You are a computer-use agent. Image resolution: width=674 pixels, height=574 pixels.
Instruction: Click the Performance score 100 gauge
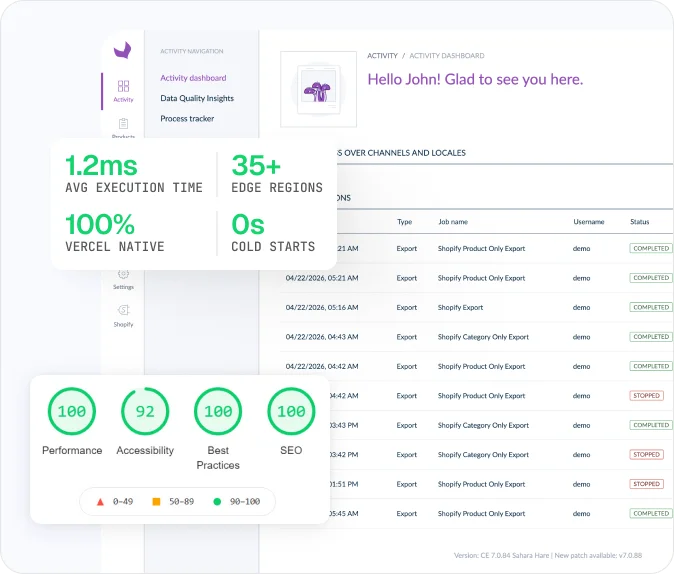click(x=72, y=411)
